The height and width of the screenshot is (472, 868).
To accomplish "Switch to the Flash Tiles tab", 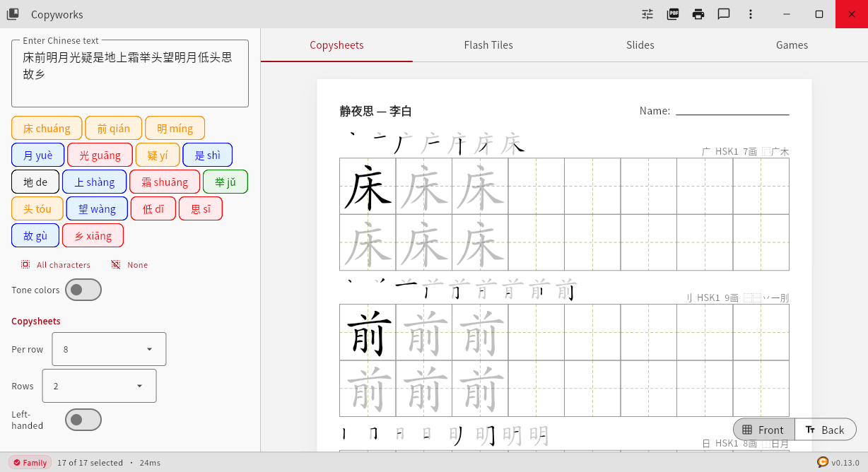I will (x=488, y=45).
